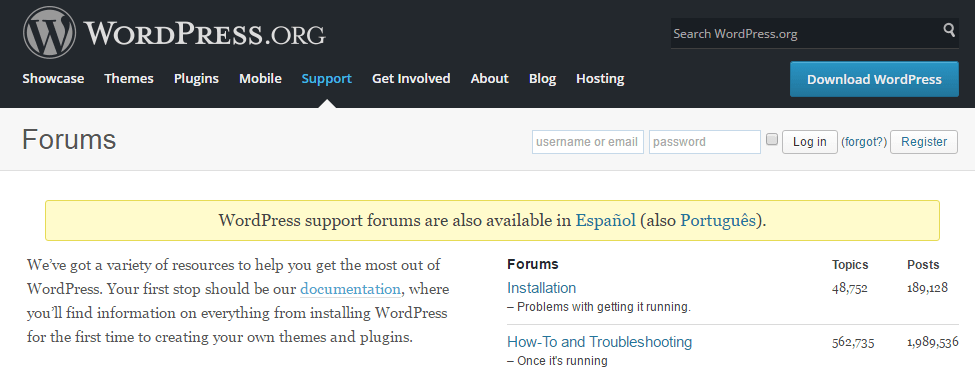Open the Installation forum
This screenshot has height=374, width=975.
542,288
